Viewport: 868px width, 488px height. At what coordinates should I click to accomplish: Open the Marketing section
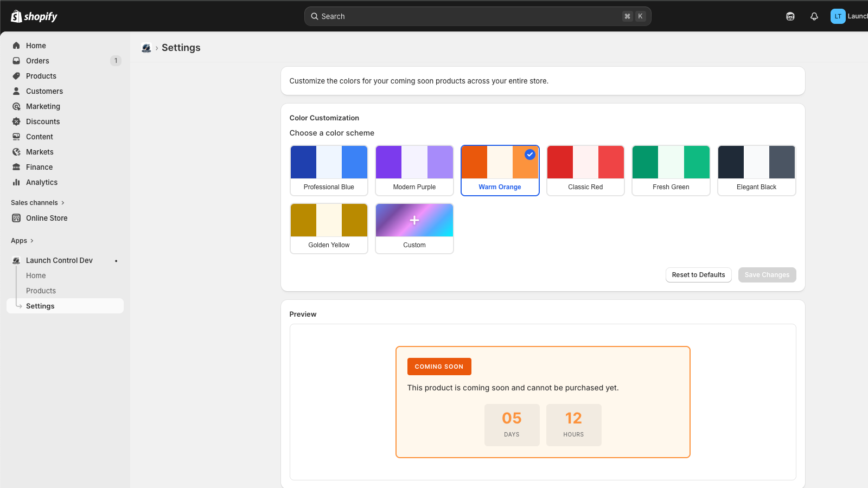(42, 106)
